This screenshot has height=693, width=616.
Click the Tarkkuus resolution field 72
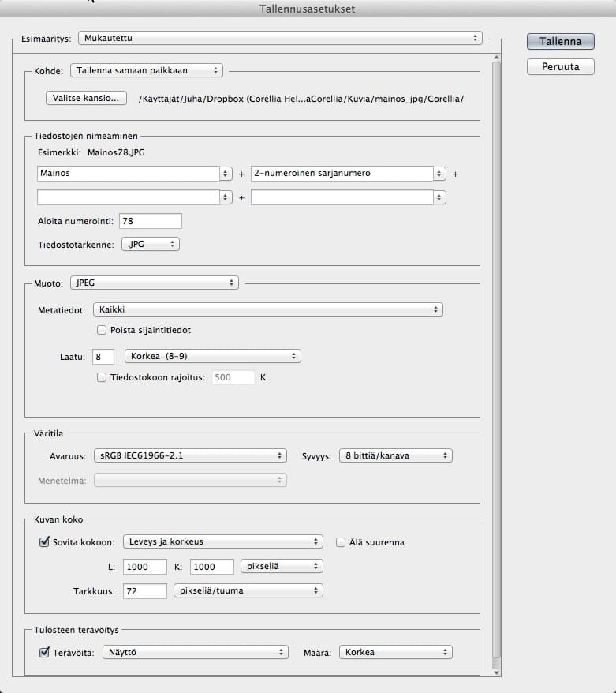click(x=145, y=591)
